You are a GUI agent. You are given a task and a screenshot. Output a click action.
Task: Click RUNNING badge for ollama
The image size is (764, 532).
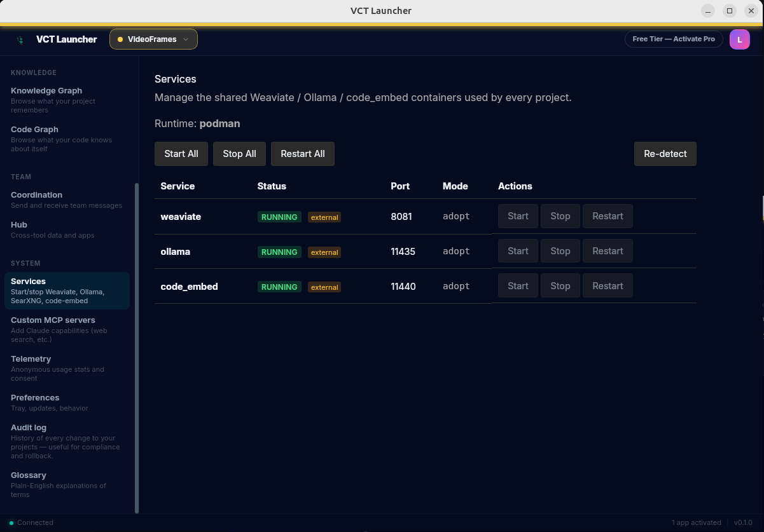279,252
